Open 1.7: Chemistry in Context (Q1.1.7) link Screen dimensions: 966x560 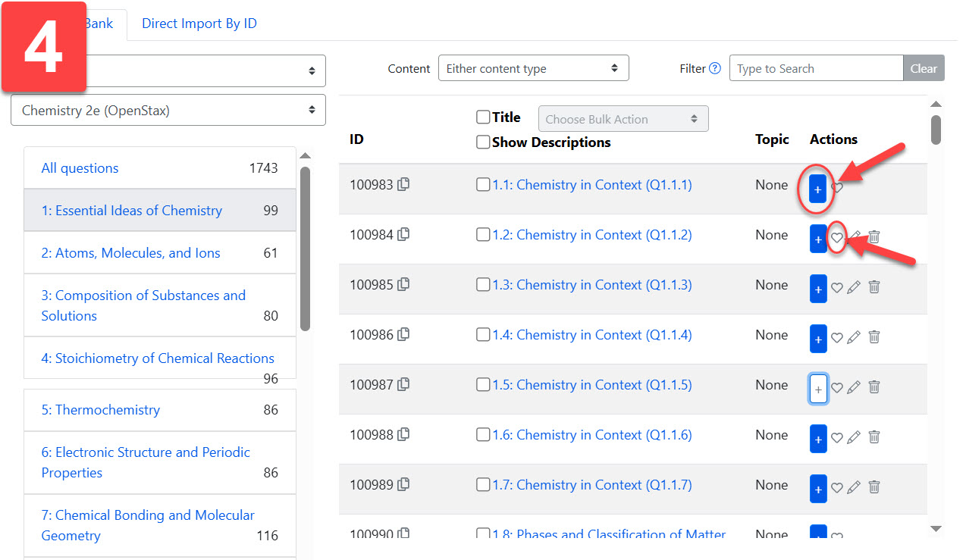click(592, 484)
